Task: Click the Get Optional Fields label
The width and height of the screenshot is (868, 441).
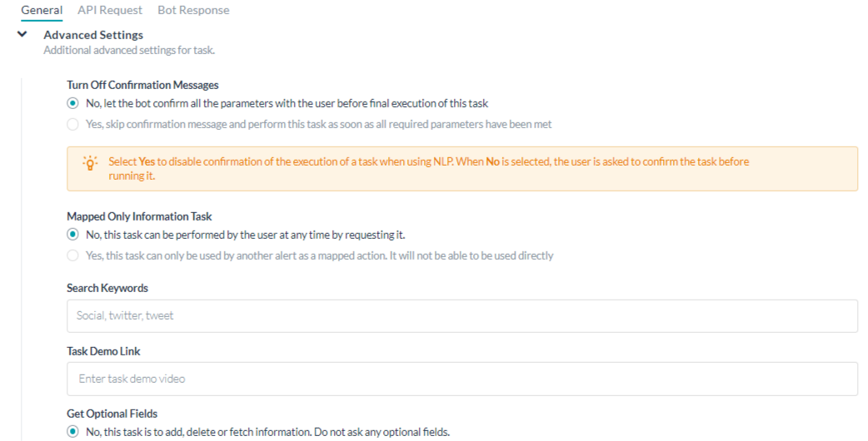Action: [112, 414]
